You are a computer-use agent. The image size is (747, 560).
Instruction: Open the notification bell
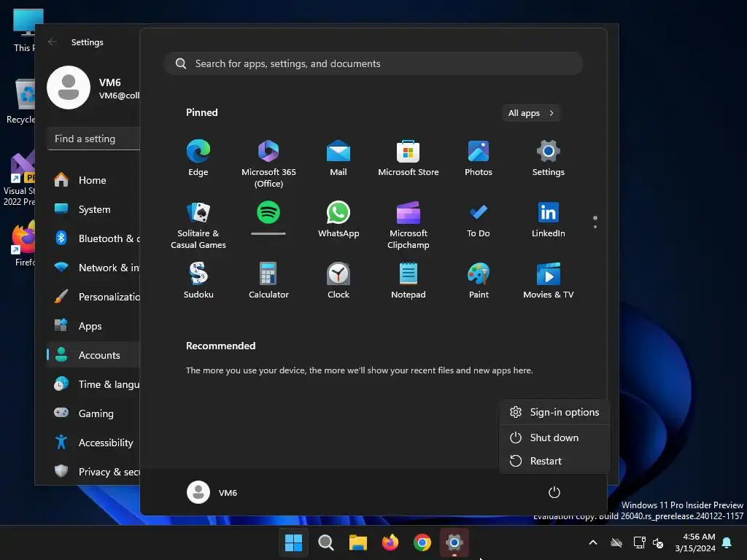[x=727, y=542]
